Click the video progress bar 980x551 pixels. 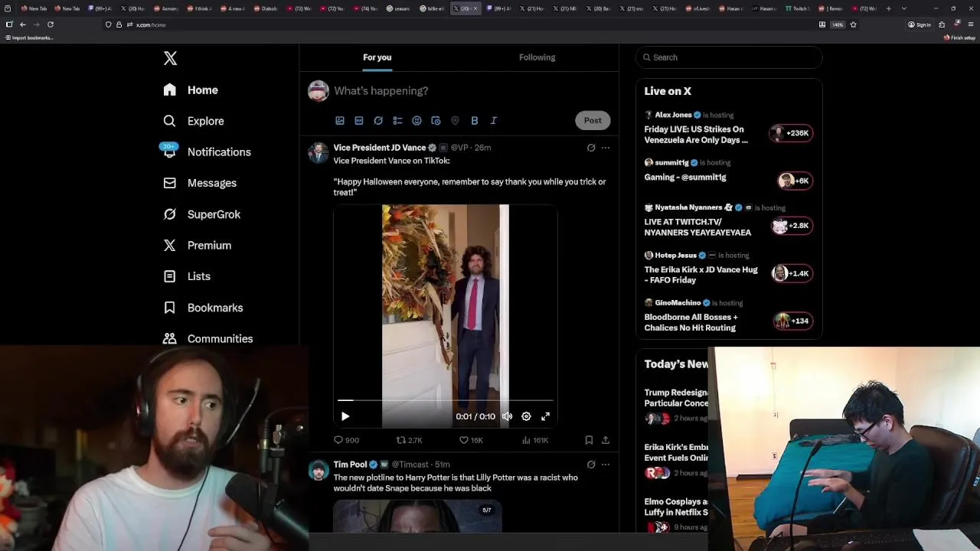click(446, 400)
